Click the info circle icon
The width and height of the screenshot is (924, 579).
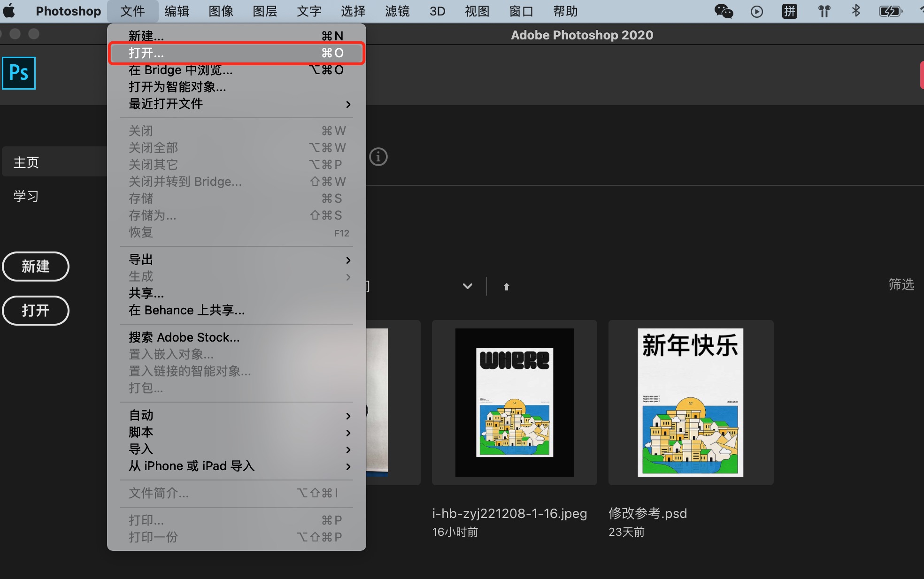[378, 157]
